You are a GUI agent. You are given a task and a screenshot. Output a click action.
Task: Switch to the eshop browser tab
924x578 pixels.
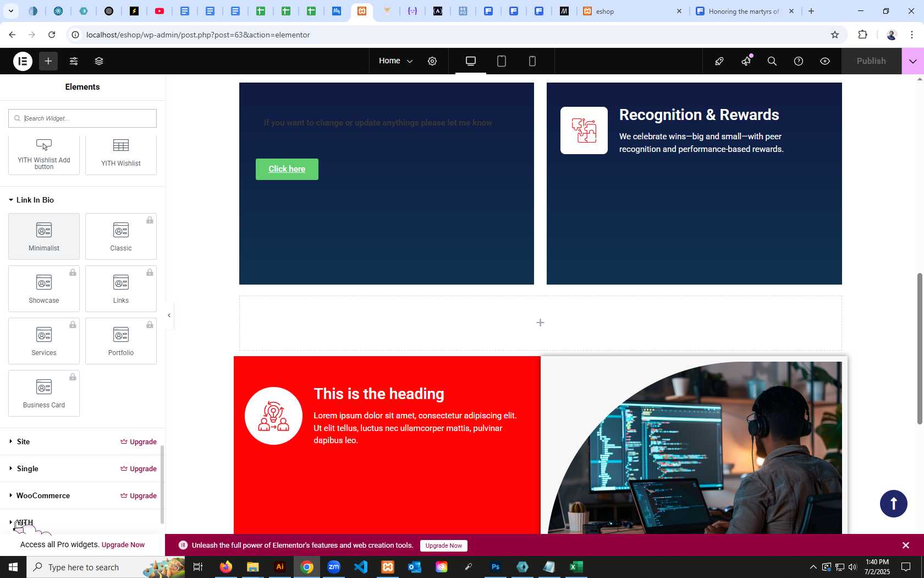pyautogui.click(x=632, y=11)
